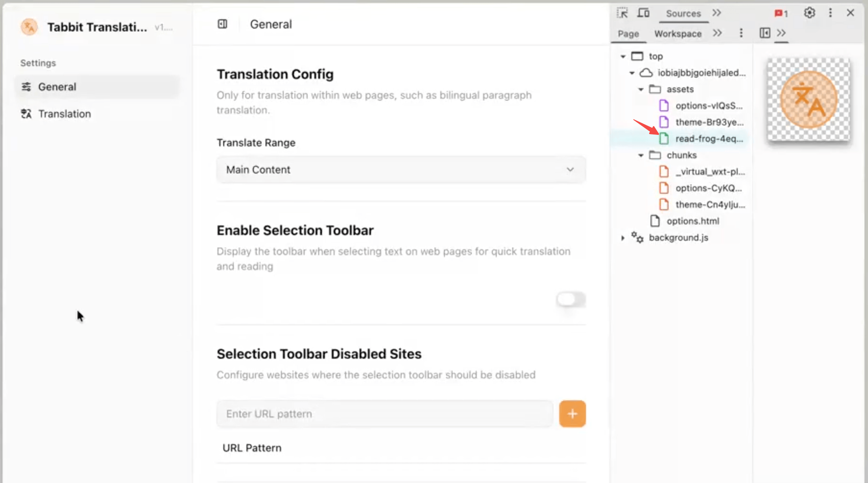Switch to the Workspace tab
Viewport: 868px width, 483px height.
pyautogui.click(x=678, y=34)
